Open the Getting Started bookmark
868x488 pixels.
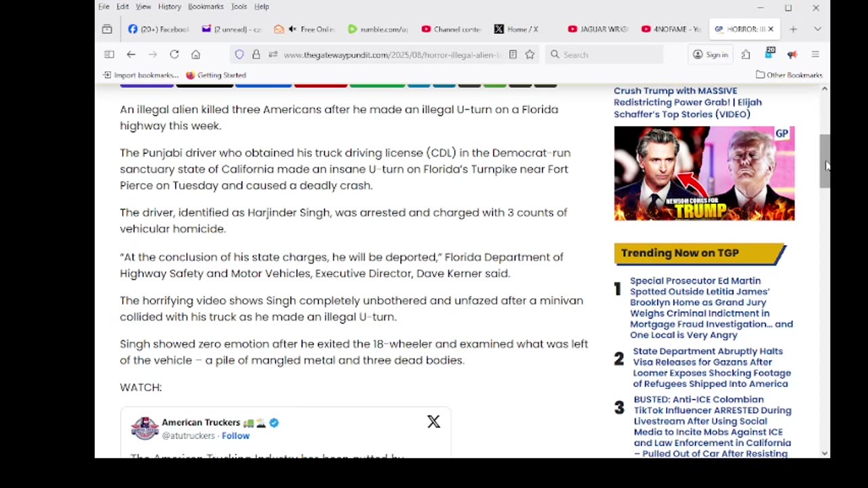(x=216, y=75)
